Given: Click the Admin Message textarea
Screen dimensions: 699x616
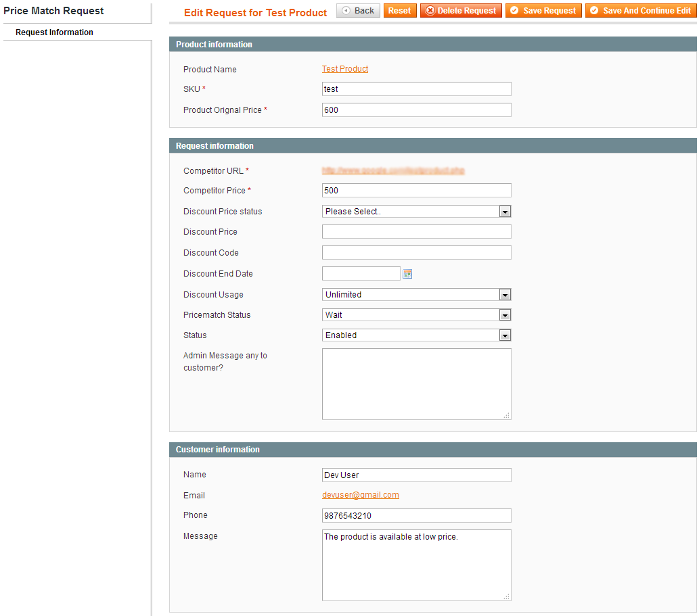Looking at the screenshot, I should point(416,384).
